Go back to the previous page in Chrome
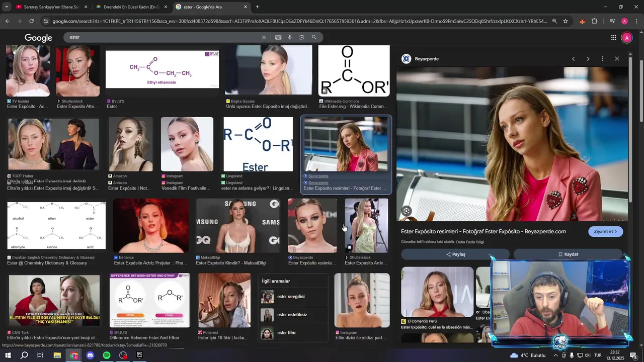This screenshot has height=362, width=644. tap(7, 21)
